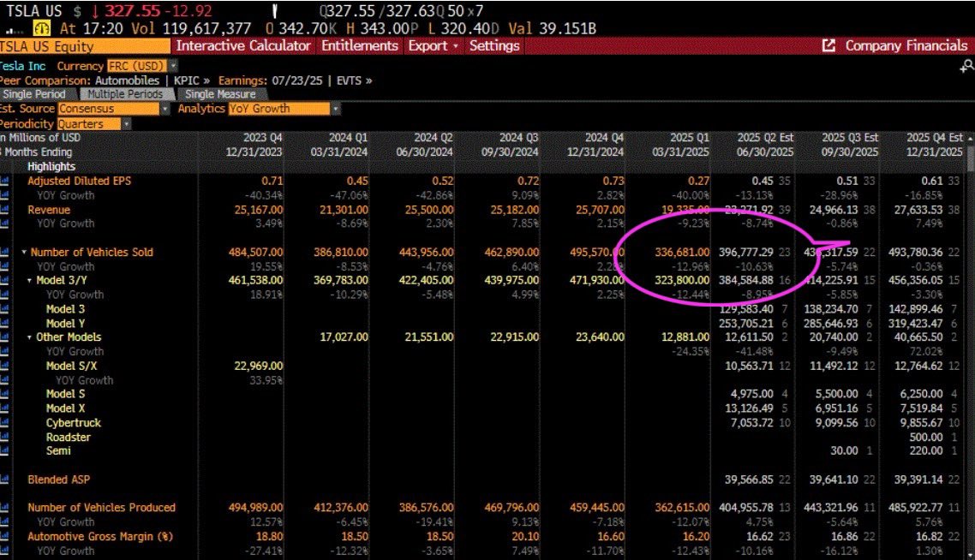Collapse the Number of Vehicles Sold group
This screenshot has width=975, height=560.
click(x=24, y=253)
